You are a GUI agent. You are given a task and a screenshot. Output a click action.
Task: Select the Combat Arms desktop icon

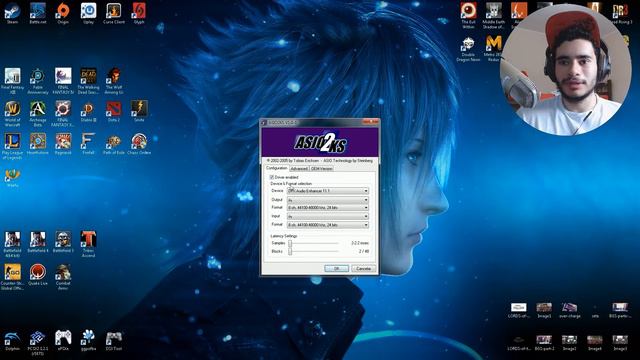coord(63,277)
